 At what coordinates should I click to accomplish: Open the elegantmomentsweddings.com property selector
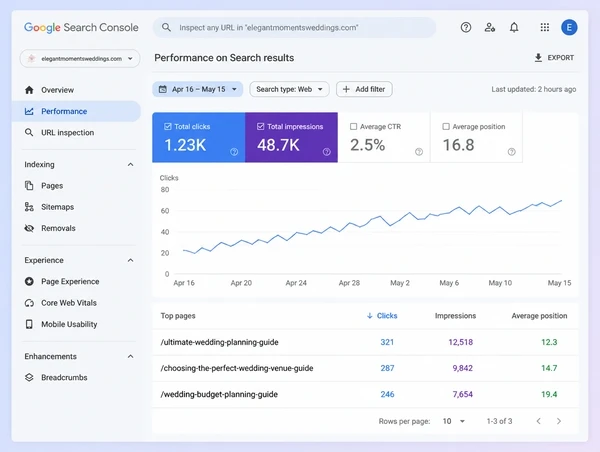(x=80, y=59)
